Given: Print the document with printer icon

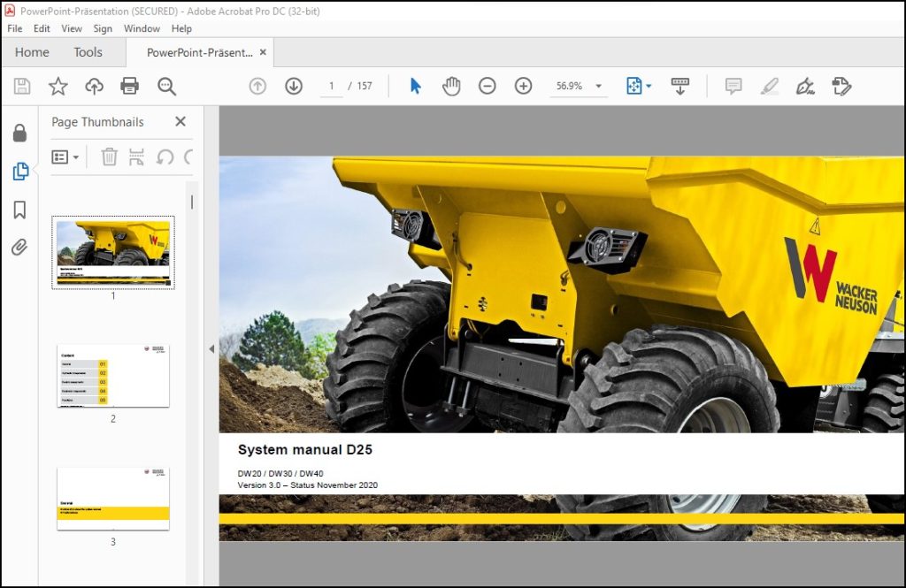Looking at the screenshot, I should (x=129, y=86).
